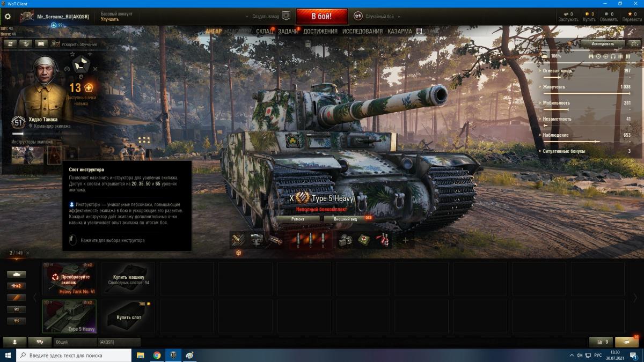Image resolution: width=644 pixels, height=362 pixels.
Task: Click the fire extinguisher consumable slot
Action: click(x=382, y=240)
